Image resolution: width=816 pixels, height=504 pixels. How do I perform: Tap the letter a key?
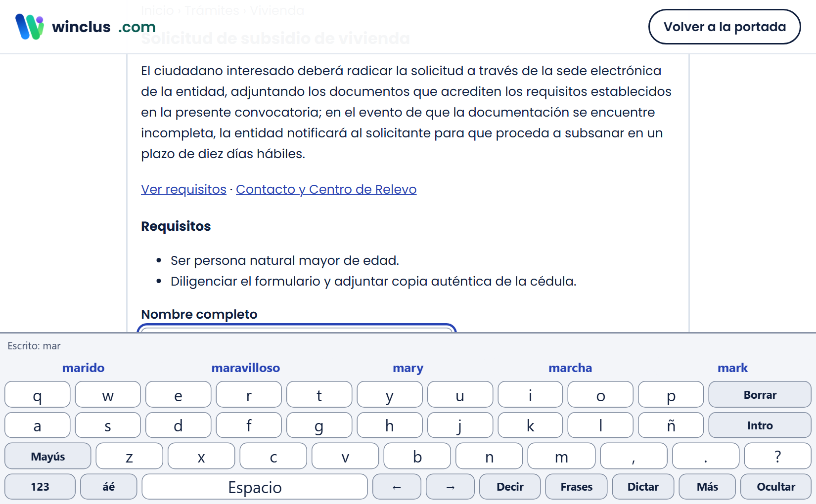38,425
